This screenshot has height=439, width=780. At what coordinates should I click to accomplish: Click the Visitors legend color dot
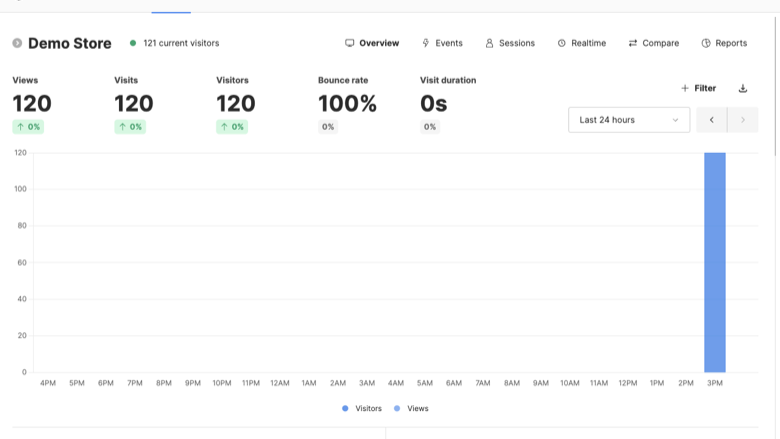[x=345, y=408]
